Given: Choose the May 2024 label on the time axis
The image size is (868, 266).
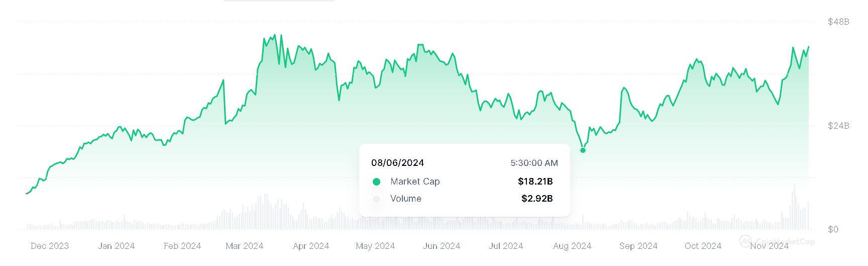Looking at the screenshot, I should 375,246.
